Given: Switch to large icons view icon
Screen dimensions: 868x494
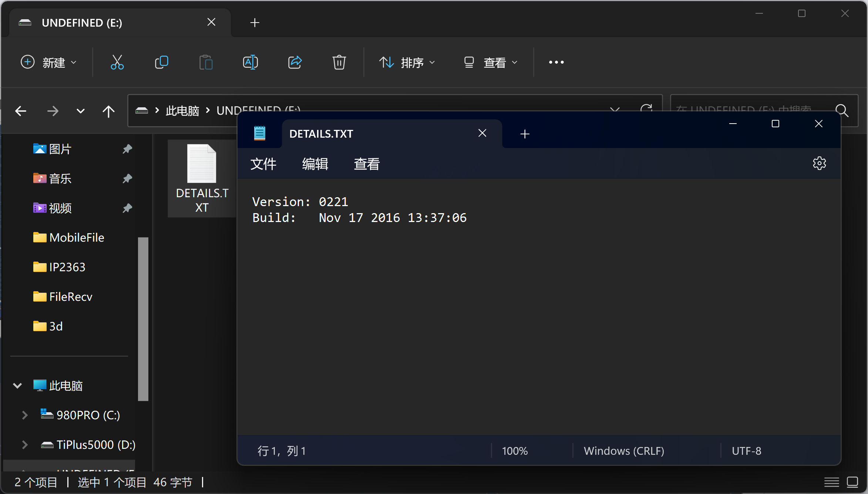Looking at the screenshot, I should [852, 482].
